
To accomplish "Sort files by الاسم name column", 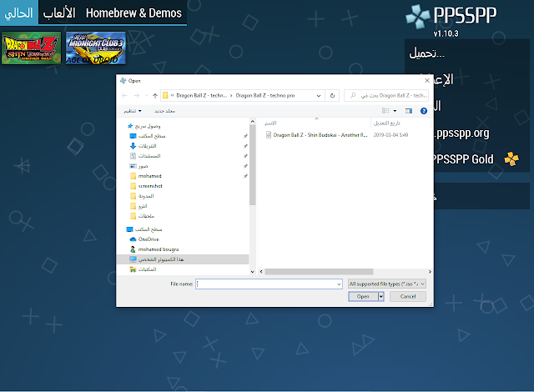I will point(270,123).
